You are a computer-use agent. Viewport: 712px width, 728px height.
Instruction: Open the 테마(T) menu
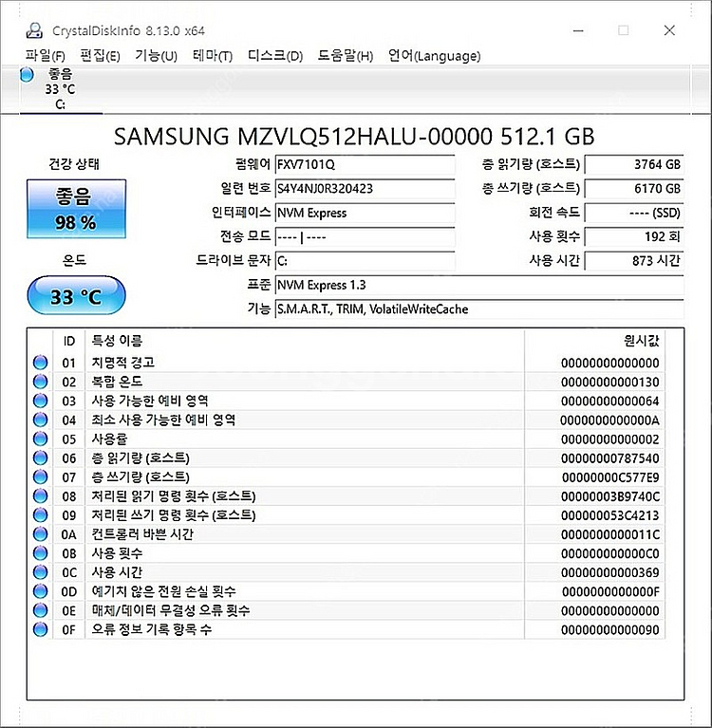[212, 56]
